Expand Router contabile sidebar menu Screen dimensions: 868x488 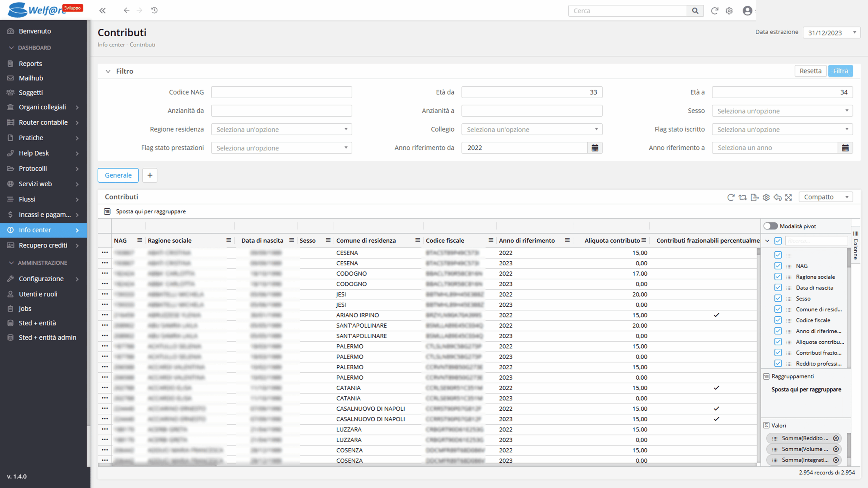coord(43,122)
